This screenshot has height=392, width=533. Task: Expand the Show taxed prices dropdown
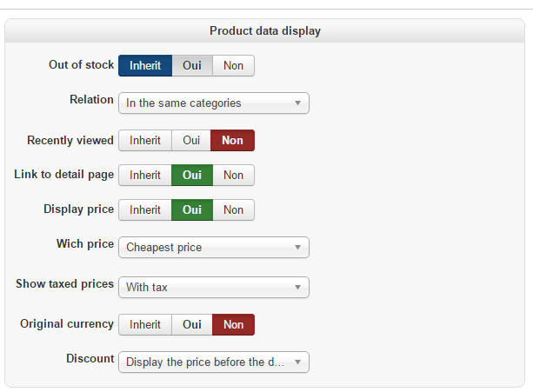click(214, 288)
